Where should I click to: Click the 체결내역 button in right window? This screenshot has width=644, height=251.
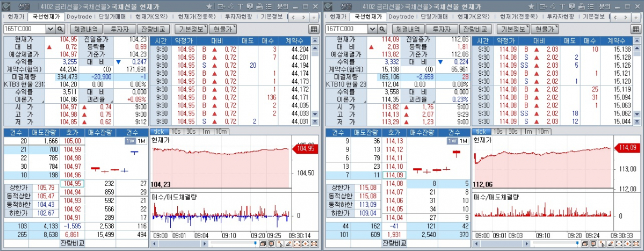(x=408, y=29)
